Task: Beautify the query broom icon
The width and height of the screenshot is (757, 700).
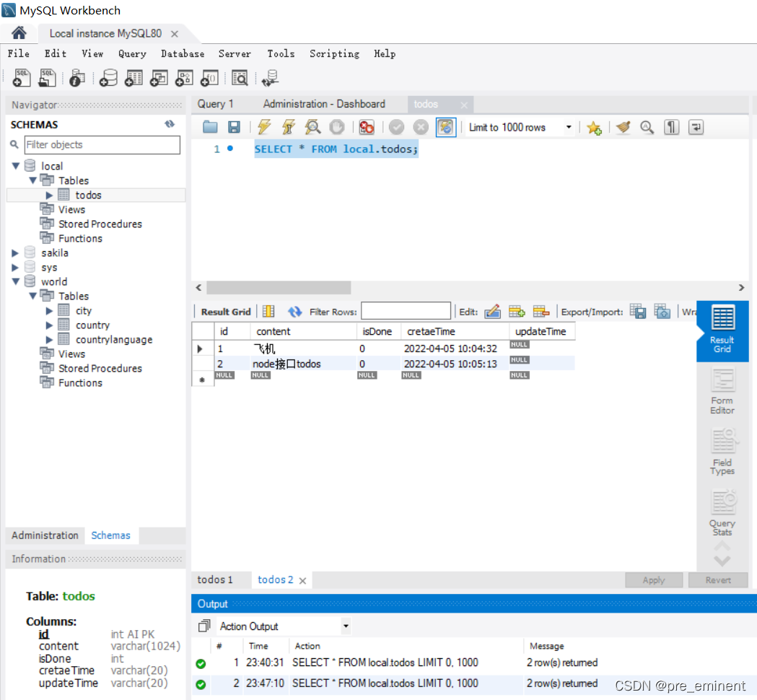Action: (623, 127)
